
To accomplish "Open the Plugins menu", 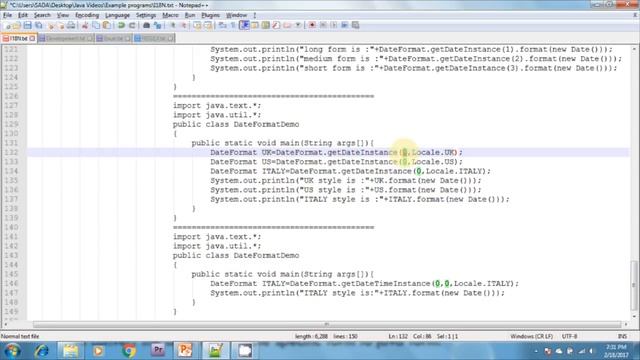I will 211,15.
